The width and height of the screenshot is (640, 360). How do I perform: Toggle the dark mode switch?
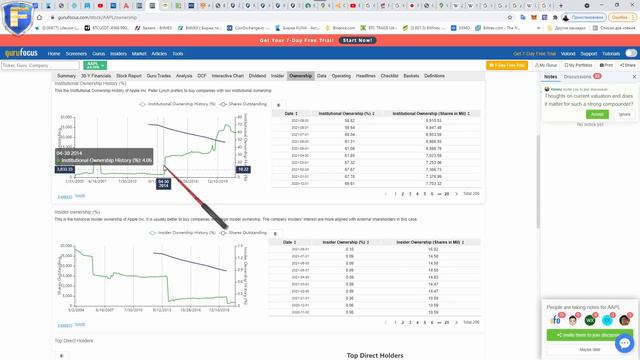[631, 53]
